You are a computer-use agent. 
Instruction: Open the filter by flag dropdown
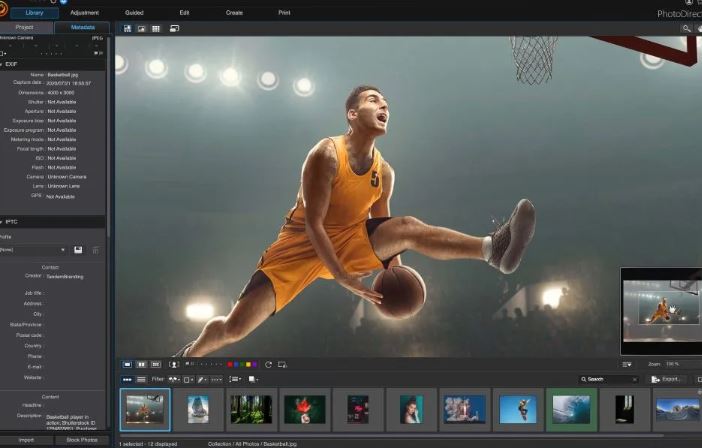click(174, 380)
